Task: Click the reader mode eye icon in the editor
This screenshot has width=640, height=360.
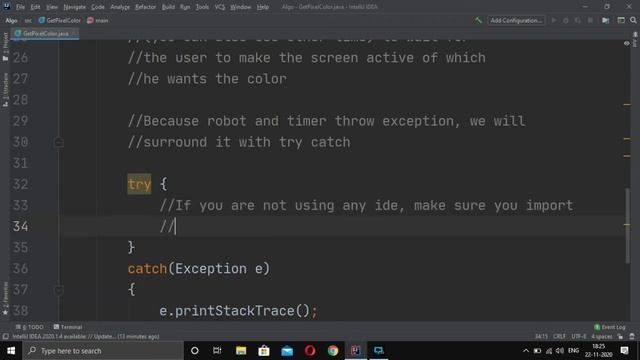Action: [627, 43]
